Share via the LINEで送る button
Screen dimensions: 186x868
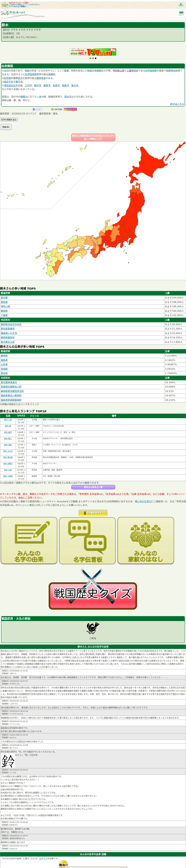(57, 109)
